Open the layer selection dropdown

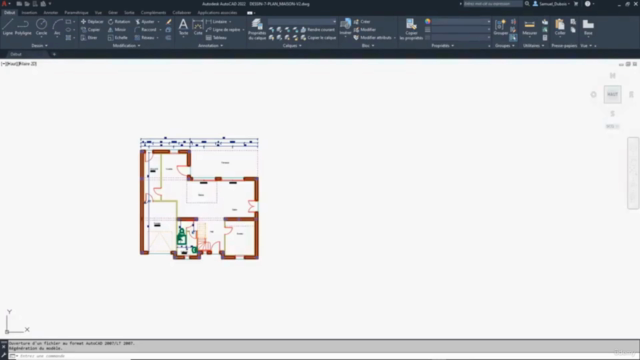[302, 22]
